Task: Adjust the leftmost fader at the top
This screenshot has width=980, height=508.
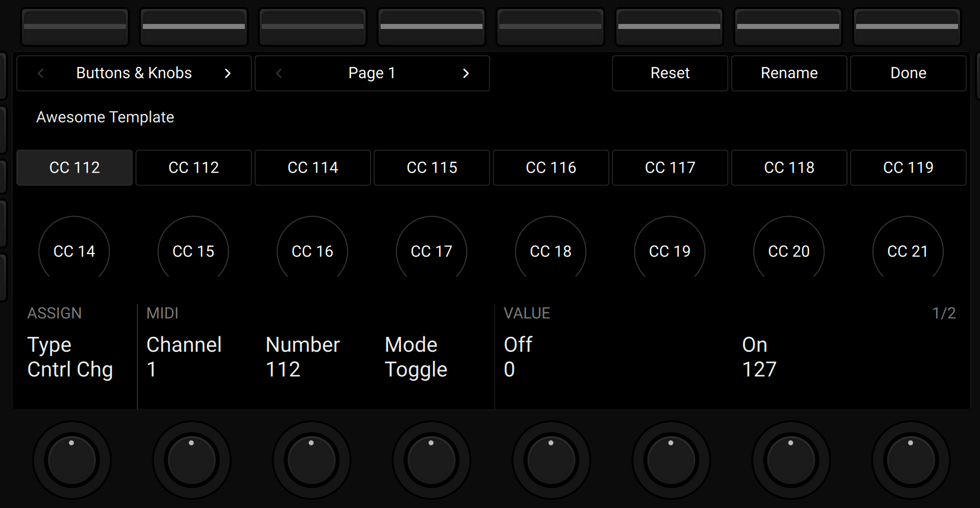Action: (x=74, y=26)
